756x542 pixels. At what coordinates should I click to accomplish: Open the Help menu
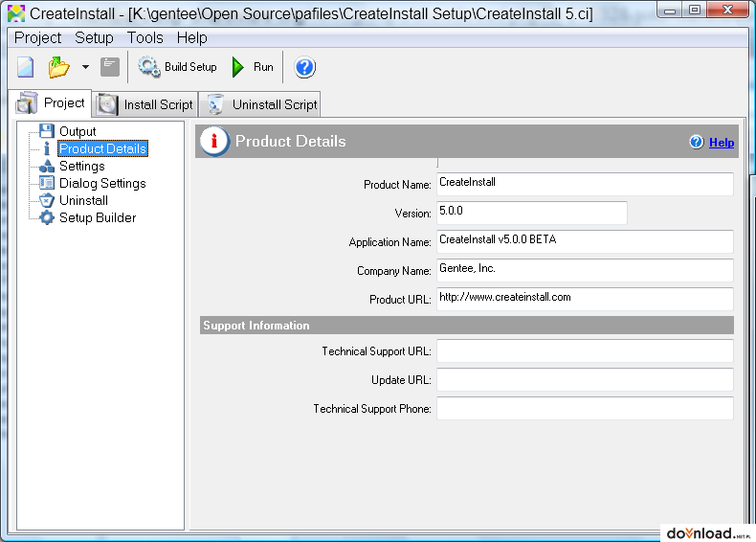(x=192, y=37)
